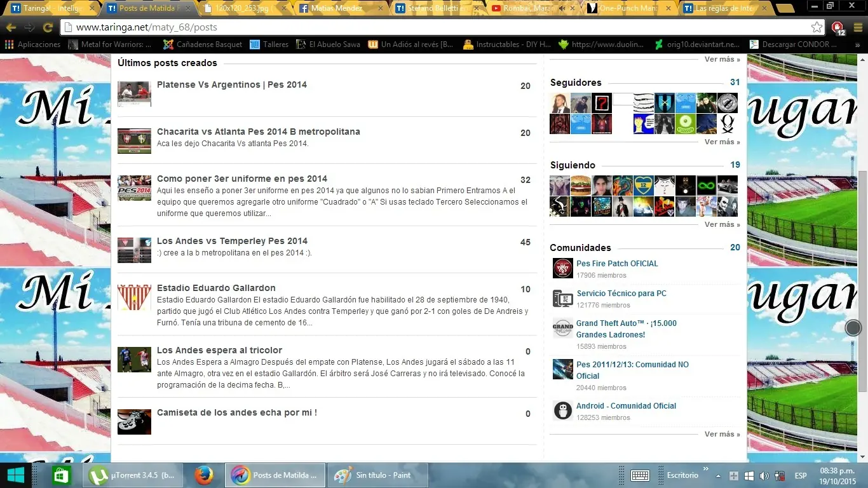
Task: Open the Windows Start menu
Action: [15, 475]
